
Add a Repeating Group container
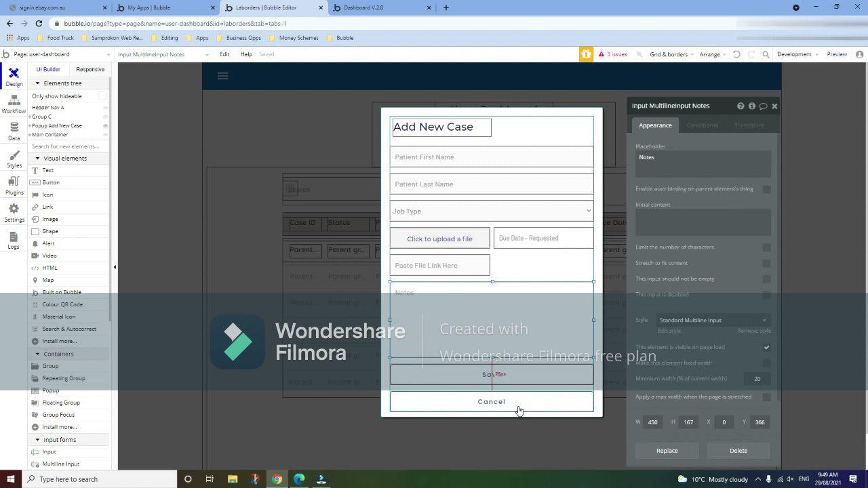tap(63, 378)
